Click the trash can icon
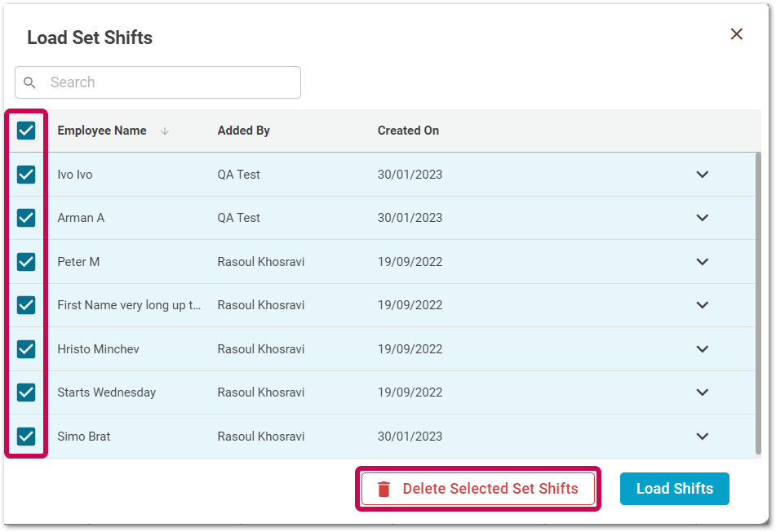Viewport: 776px width, 532px height. [384, 489]
